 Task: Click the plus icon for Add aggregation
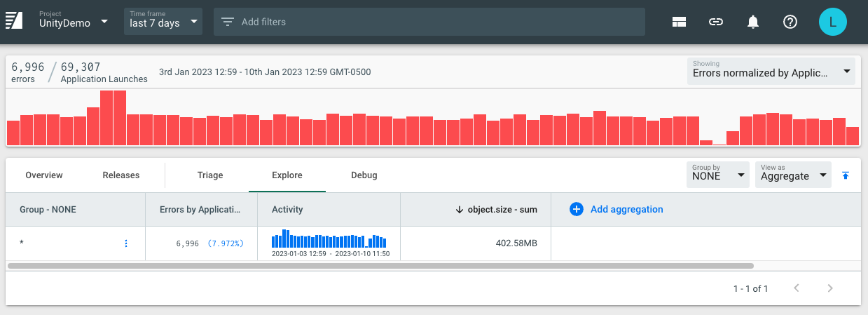[577, 209]
